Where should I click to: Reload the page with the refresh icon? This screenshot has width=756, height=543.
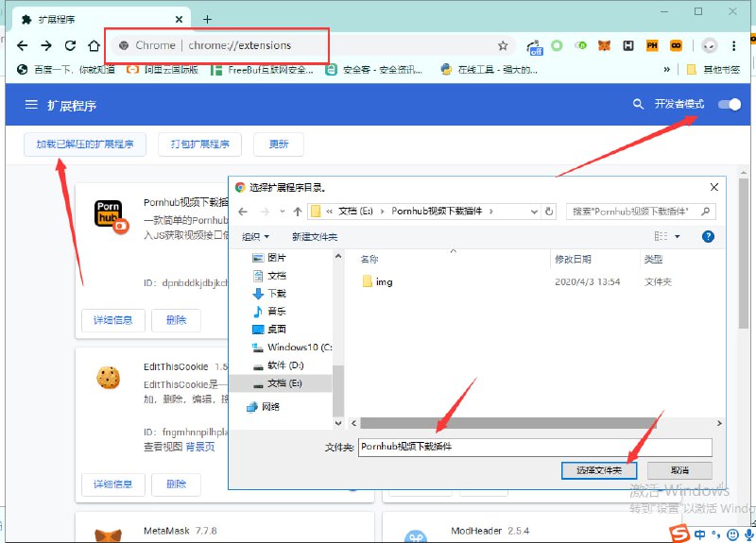(70, 45)
